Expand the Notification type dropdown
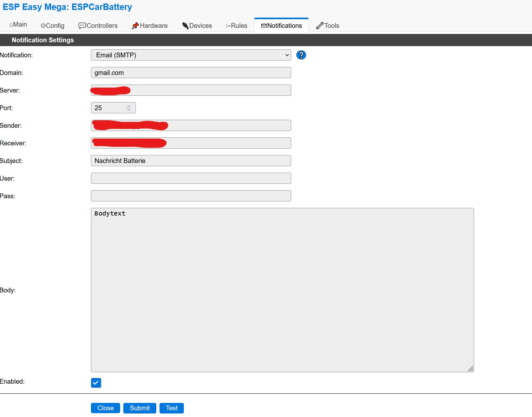Screen dimensions: 532x417 click(191, 55)
